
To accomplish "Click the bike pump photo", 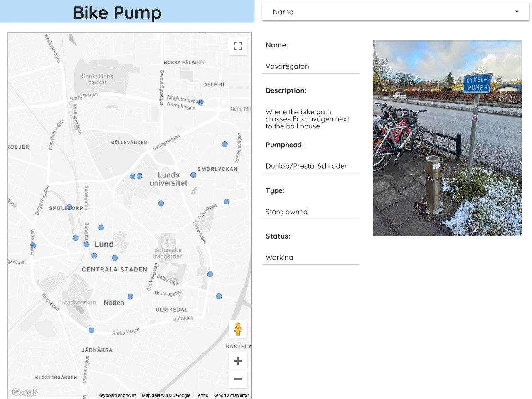I will 447,138.
